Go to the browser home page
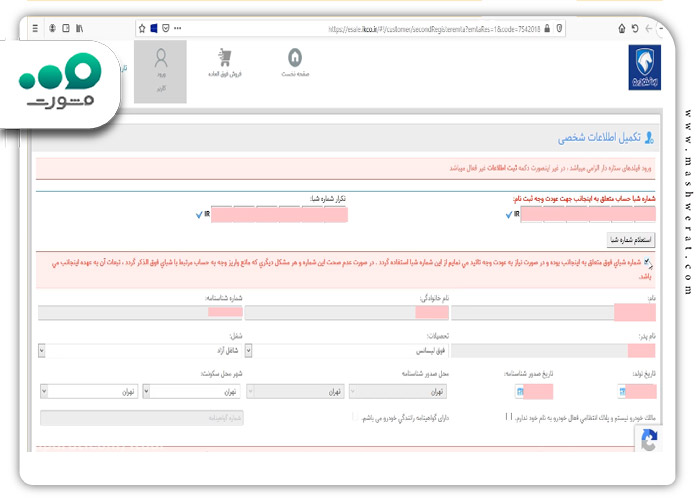This screenshot has height=500, width=700. (622, 29)
